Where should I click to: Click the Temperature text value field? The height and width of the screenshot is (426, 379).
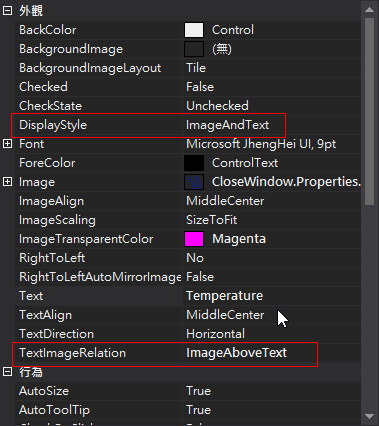coord(272,296)
